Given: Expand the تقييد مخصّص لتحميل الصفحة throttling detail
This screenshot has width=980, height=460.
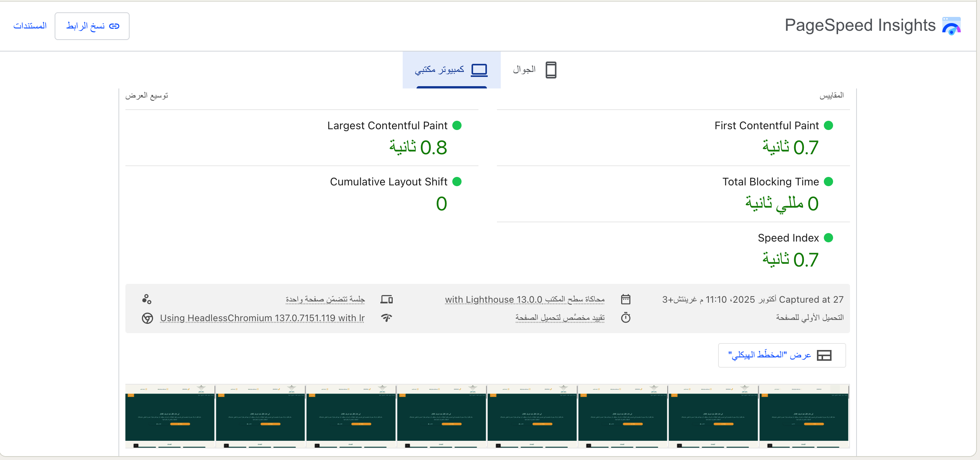Looking at the screenshot, I should click(560, 318).
